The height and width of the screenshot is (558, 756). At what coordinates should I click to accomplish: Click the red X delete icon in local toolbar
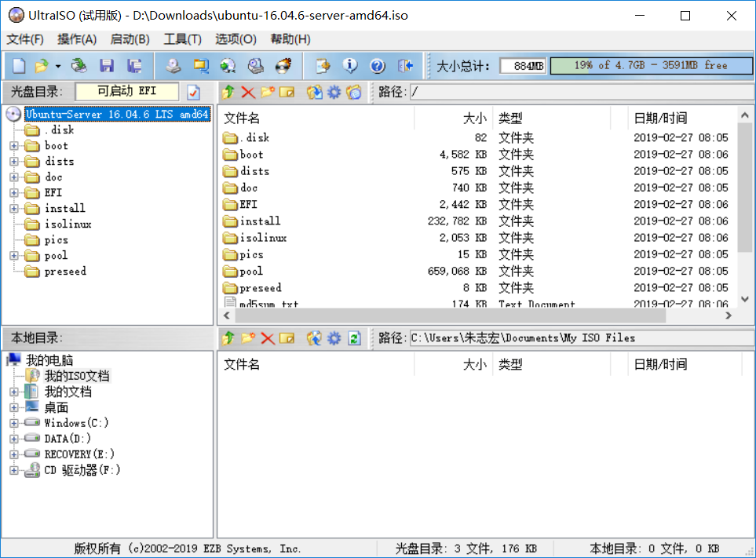pos(268,338)
